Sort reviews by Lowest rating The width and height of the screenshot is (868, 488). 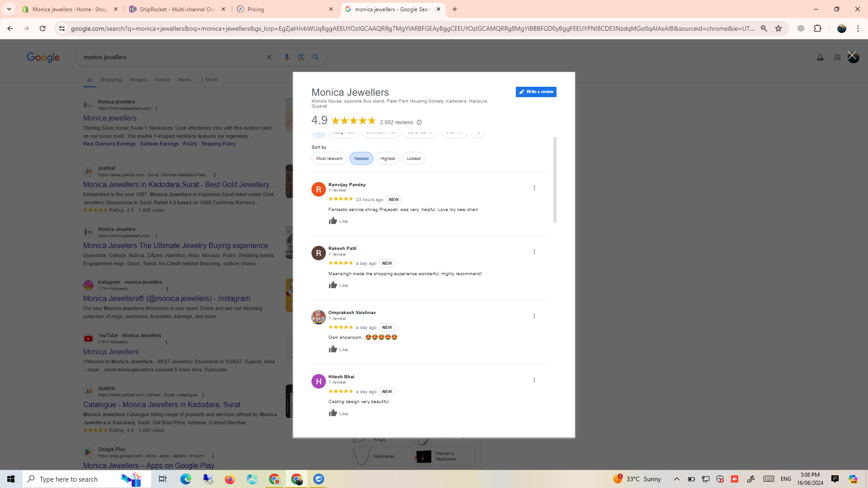(413, 159)
